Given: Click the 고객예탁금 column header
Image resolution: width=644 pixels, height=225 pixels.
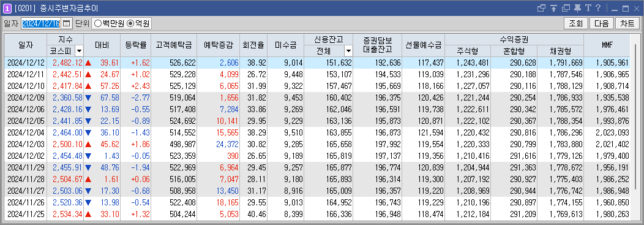Looking at the screenshot, I should coord(174,45).
